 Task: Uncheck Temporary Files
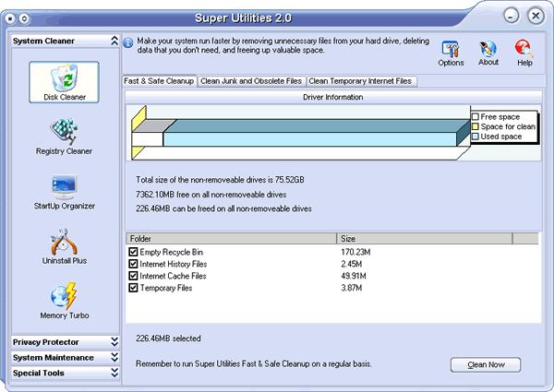click(x=133, y=288)
